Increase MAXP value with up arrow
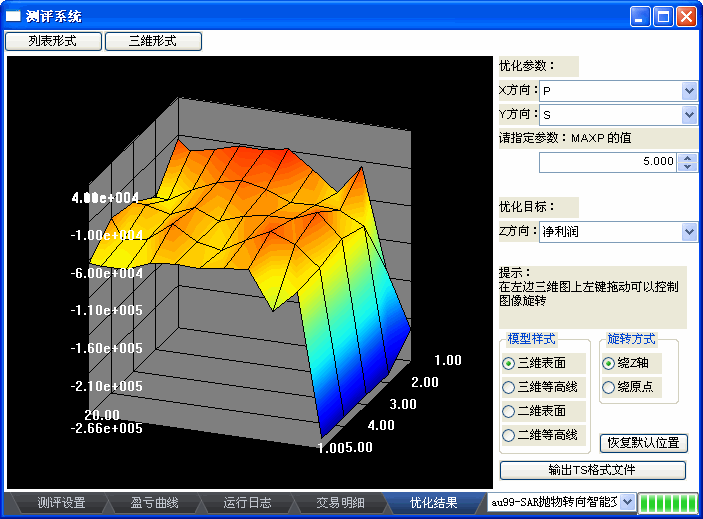The width and height of the screenshot is (703, 519). (x=687, y=157)
